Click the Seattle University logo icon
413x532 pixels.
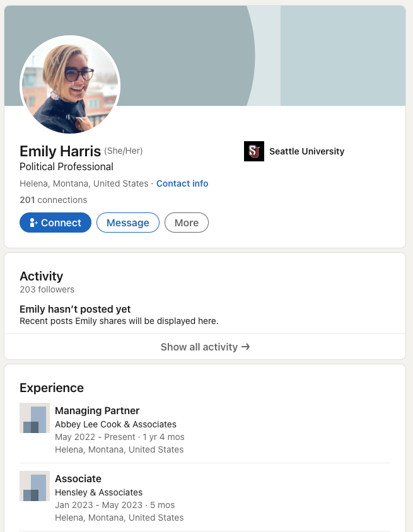253,151
